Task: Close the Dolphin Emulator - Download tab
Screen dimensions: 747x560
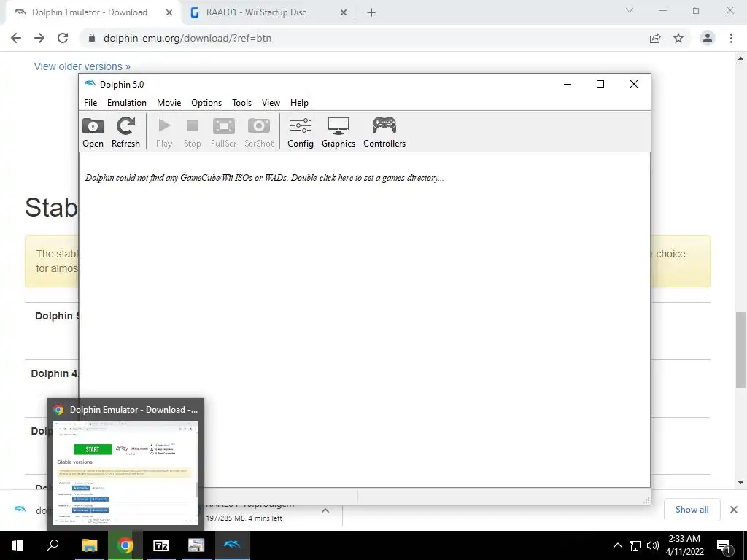Action: [x=169, y=12]
